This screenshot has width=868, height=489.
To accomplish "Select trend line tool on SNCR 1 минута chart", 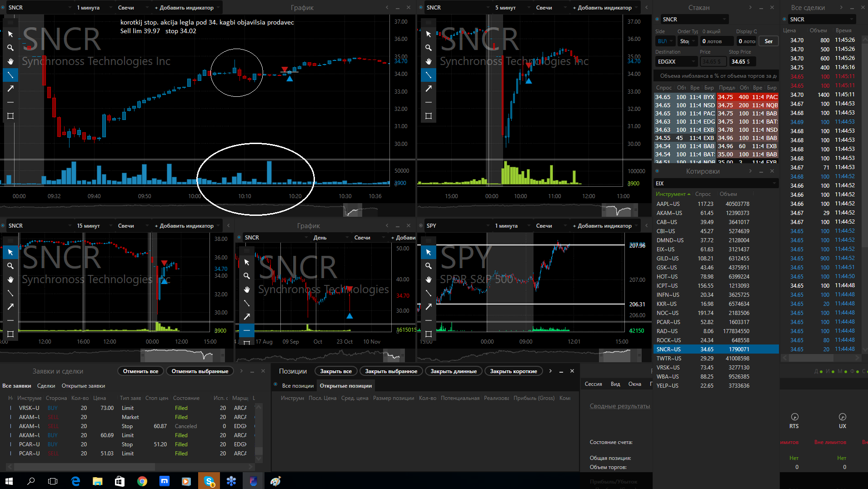I will 10,75.
